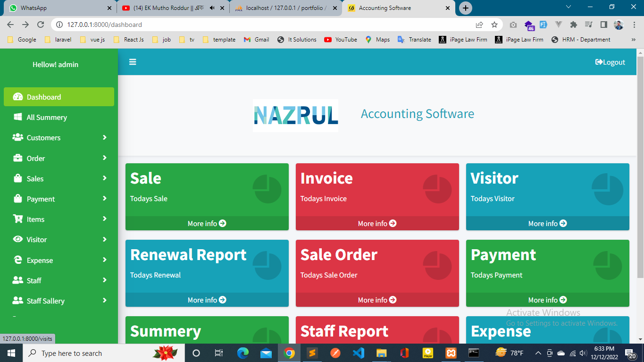The image size is (644, 362).
Task: Open More info on the Renewal Report card
Action: point(207,300)
